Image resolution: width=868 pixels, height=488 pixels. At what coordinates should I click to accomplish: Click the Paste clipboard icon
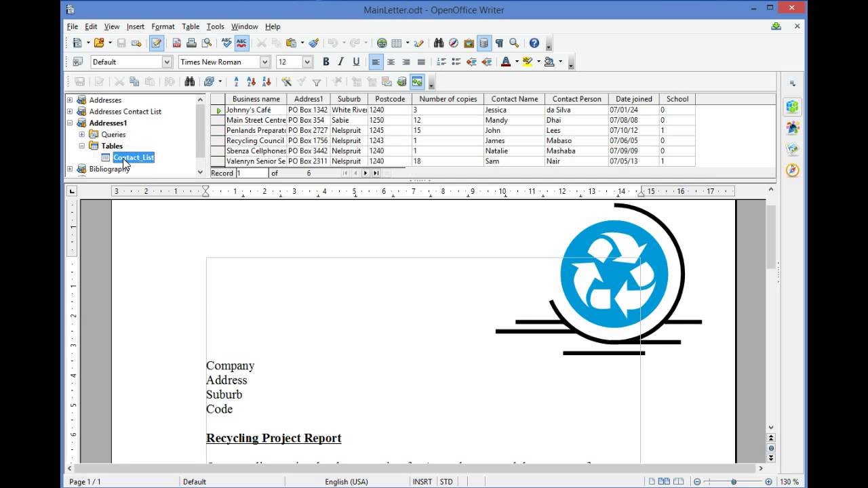(x=291, y=43)
